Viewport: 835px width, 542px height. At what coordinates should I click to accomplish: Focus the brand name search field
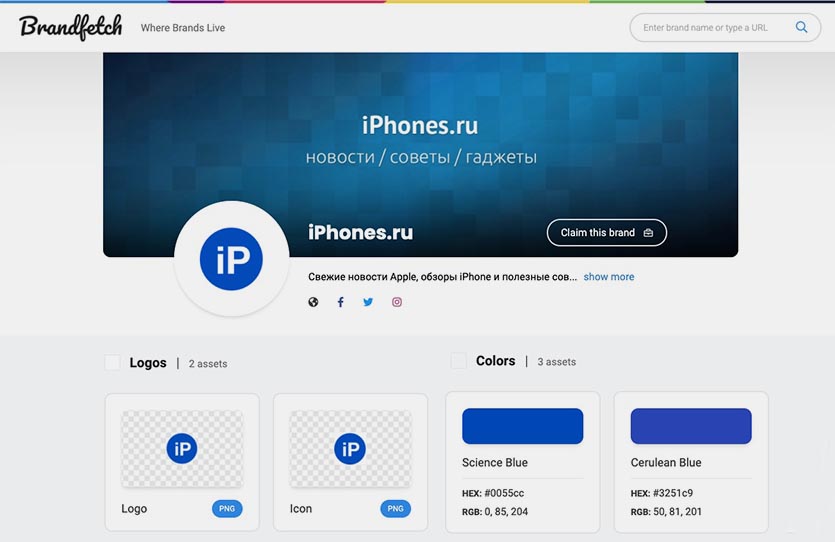pyautogui.click(x=725, y=28)
